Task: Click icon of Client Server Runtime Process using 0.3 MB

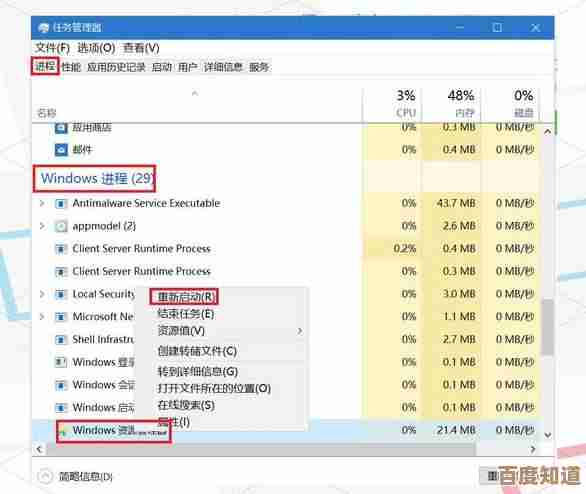Action: 61,272
